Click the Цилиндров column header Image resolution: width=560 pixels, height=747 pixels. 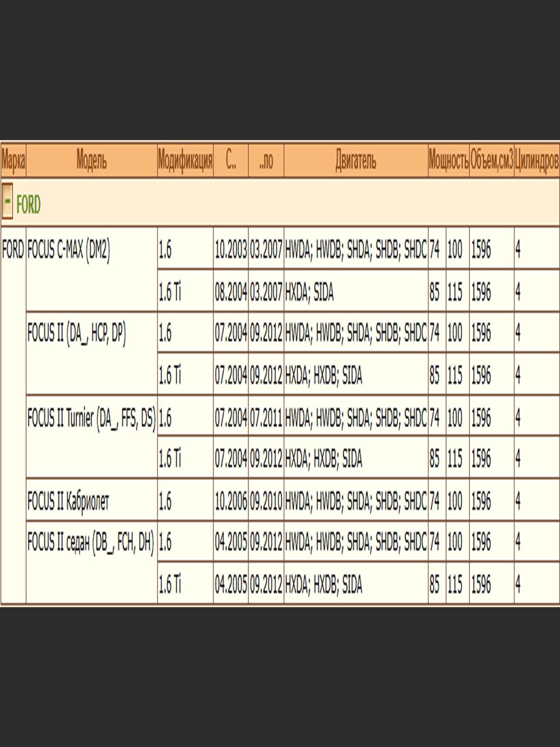pyautogui.click(x=537, y=160)
